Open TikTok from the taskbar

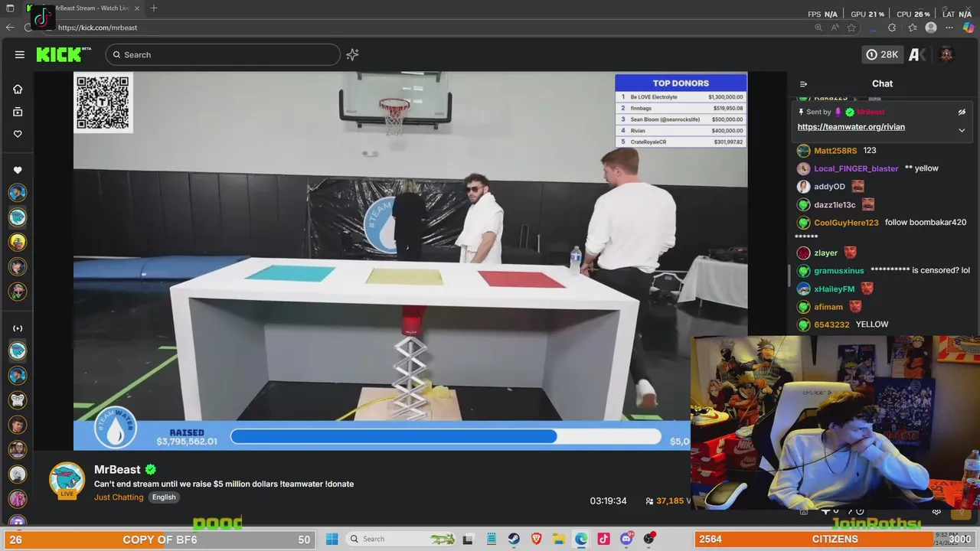pos(603,539)
